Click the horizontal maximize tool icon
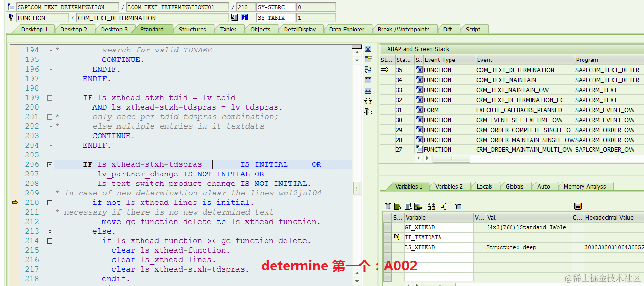 368,91
